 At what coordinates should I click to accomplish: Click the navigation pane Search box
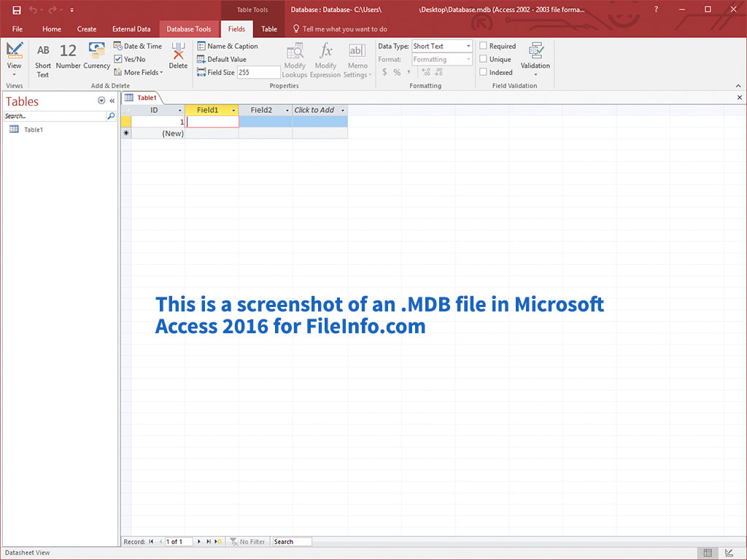(55, 116)
